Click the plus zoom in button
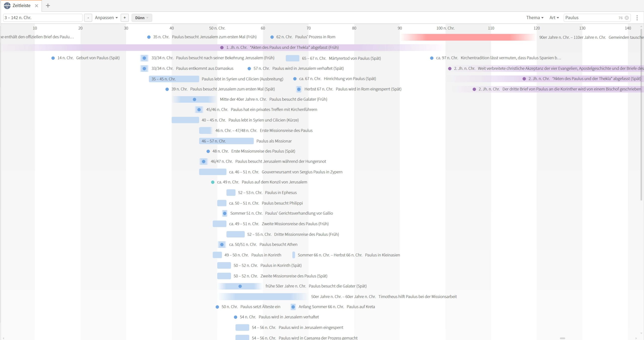 125,18
